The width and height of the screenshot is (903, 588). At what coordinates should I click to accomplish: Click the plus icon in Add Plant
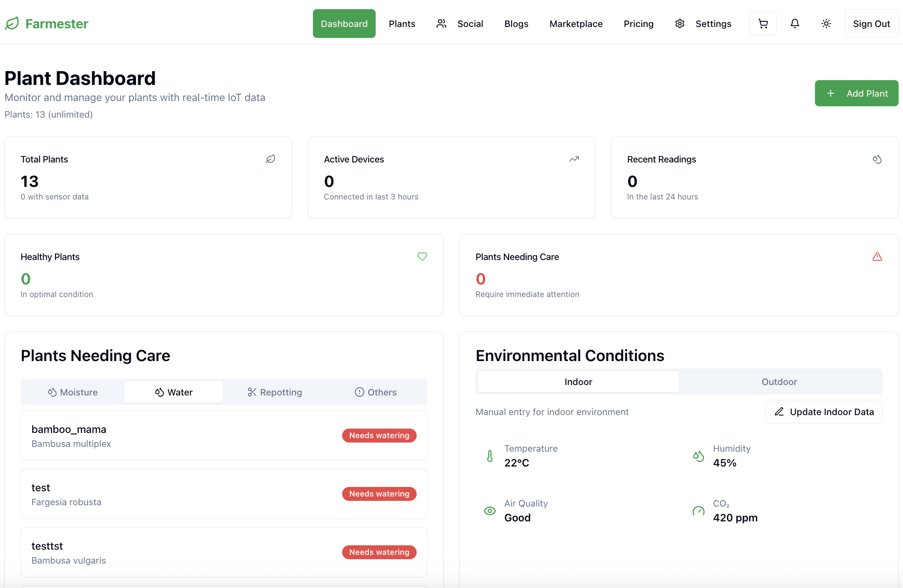point(831,93)
